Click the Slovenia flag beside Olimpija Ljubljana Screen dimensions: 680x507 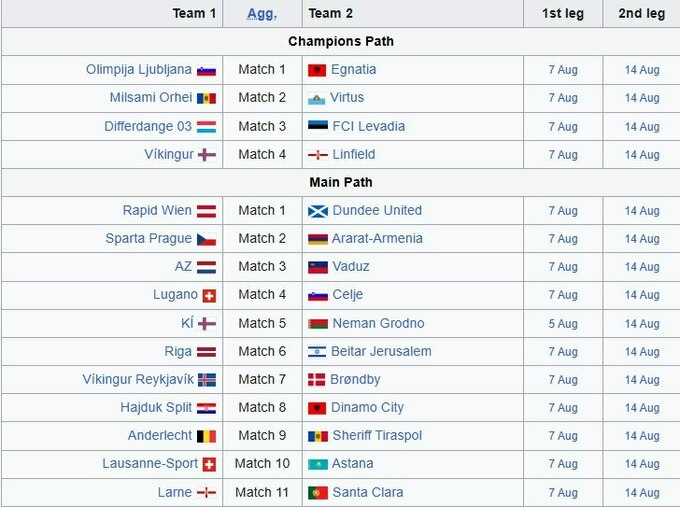click(x=207, y=70)
